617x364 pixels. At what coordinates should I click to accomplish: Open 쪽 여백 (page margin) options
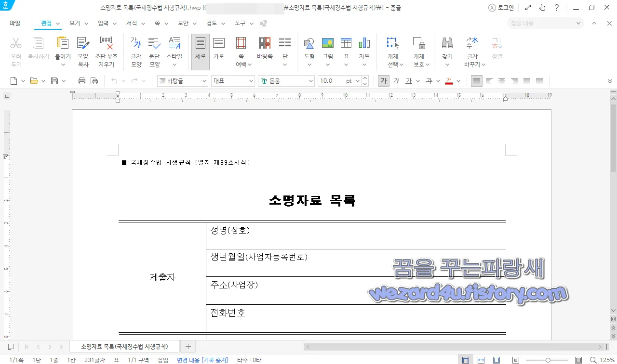point(241,52)
